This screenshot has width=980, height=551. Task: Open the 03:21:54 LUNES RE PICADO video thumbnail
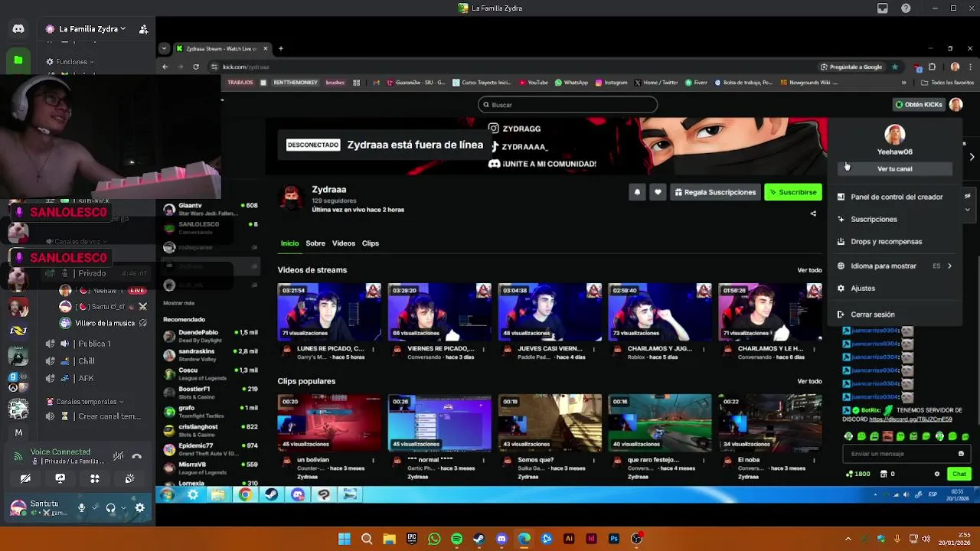329,312
